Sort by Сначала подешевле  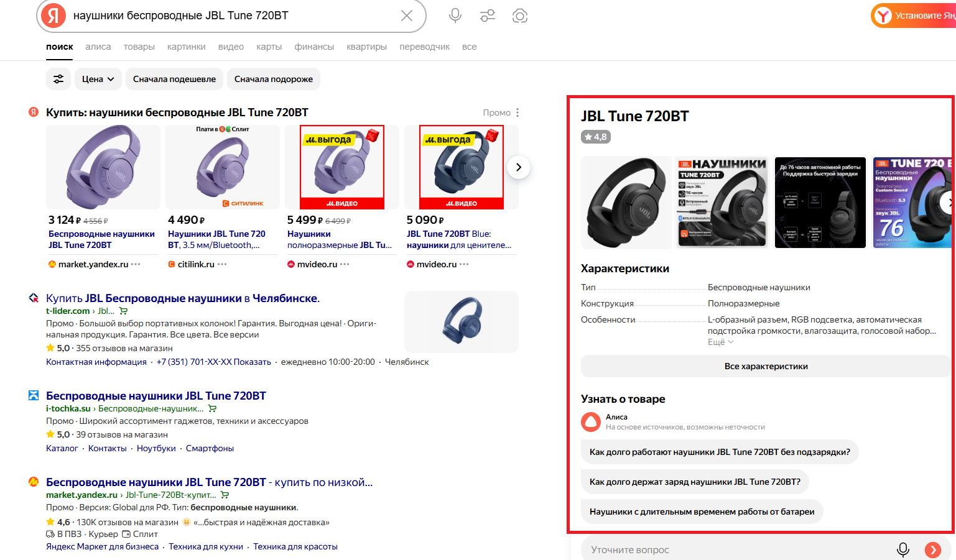click(x=174, y=79)
